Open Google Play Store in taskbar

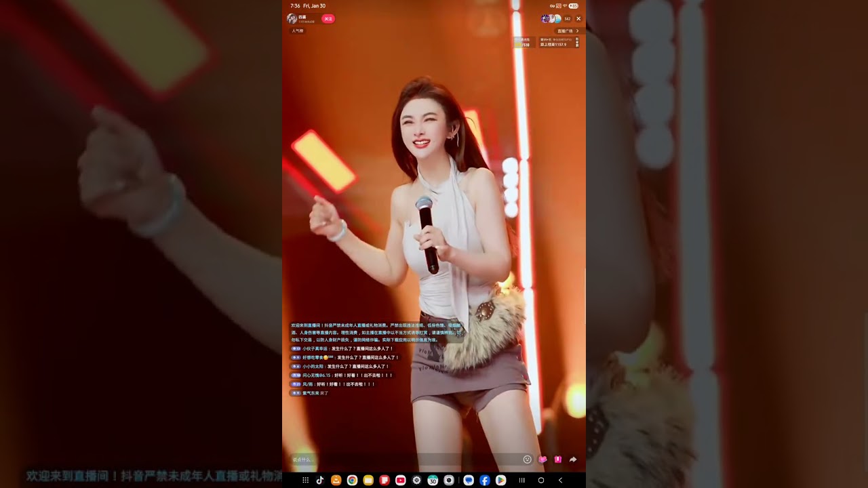pos(500,480)
